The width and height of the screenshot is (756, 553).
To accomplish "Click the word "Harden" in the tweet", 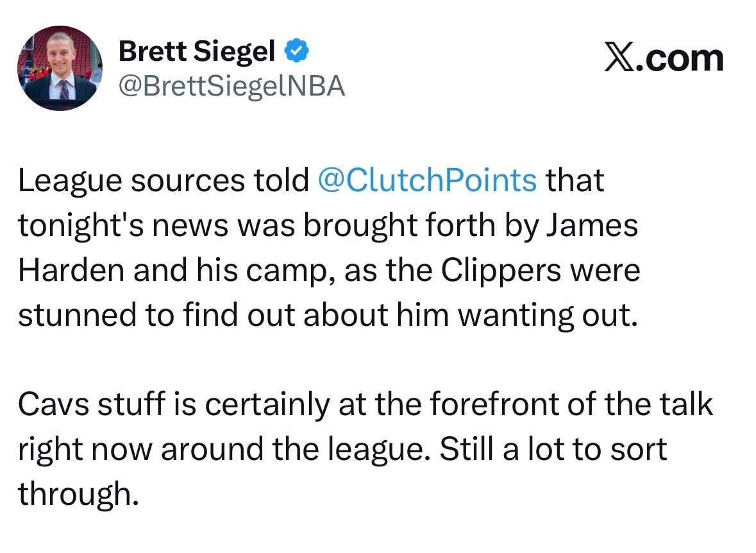I will tap(71, 271).
